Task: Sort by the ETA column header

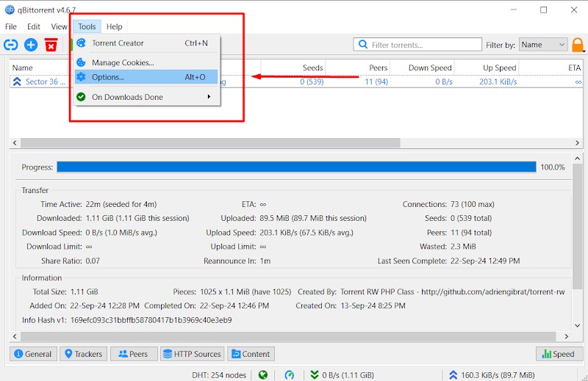Action: tap(551, 68)
